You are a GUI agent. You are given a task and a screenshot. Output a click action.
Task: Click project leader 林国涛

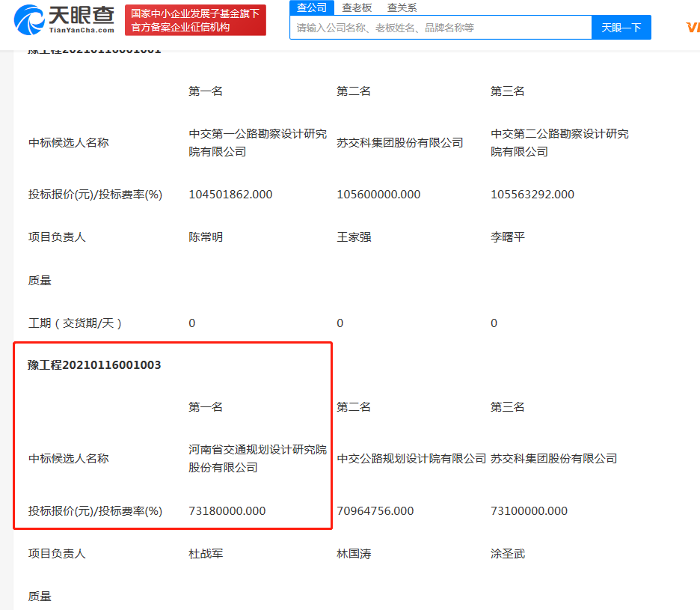354,554
